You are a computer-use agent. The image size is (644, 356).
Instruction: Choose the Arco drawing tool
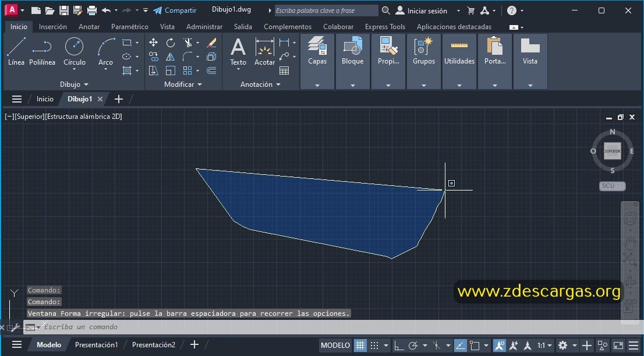pos(105,51)
